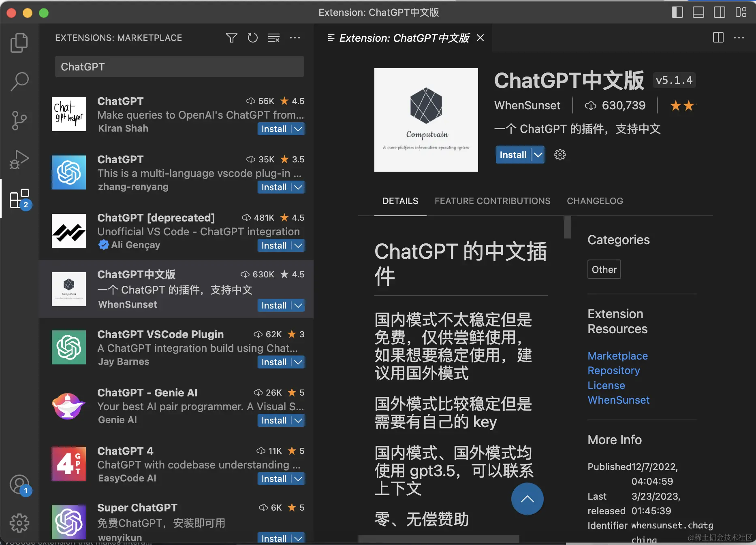Install ChatGPT 4 by EasyCode AI

pos(274,479)
